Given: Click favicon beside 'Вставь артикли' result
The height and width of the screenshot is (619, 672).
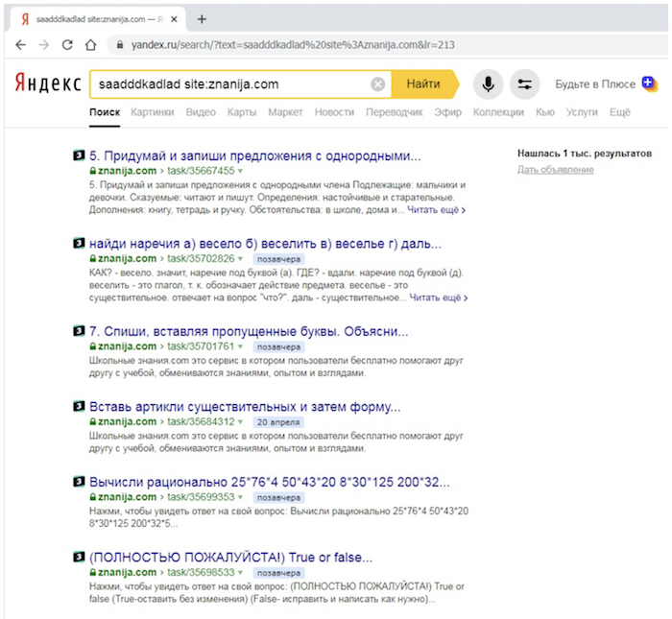Looking at the screenshot, I should click(x=79, y=406).
